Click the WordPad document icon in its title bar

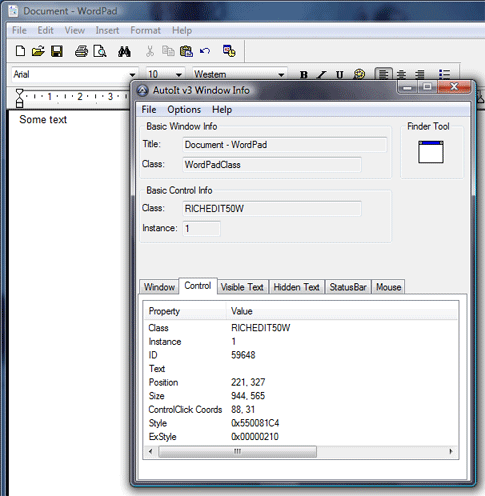click(13, 11)
